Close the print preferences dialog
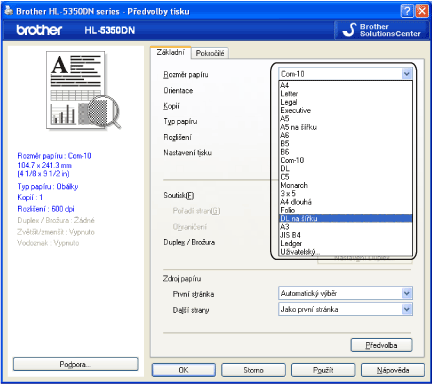Screen dimensions: 433x384 [x=422, y=11]
